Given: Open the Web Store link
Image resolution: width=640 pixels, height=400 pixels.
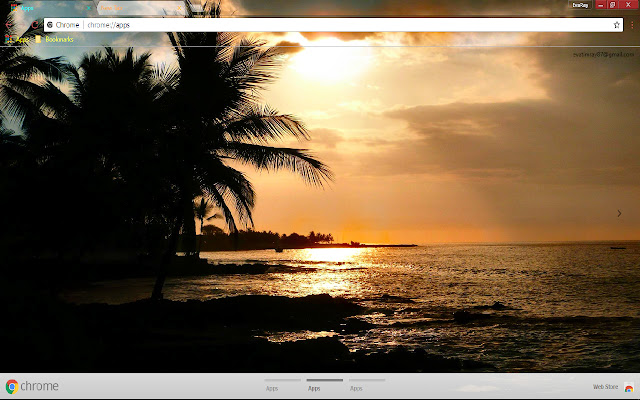Looking at the screenshot, I should (x=605, y=387).
